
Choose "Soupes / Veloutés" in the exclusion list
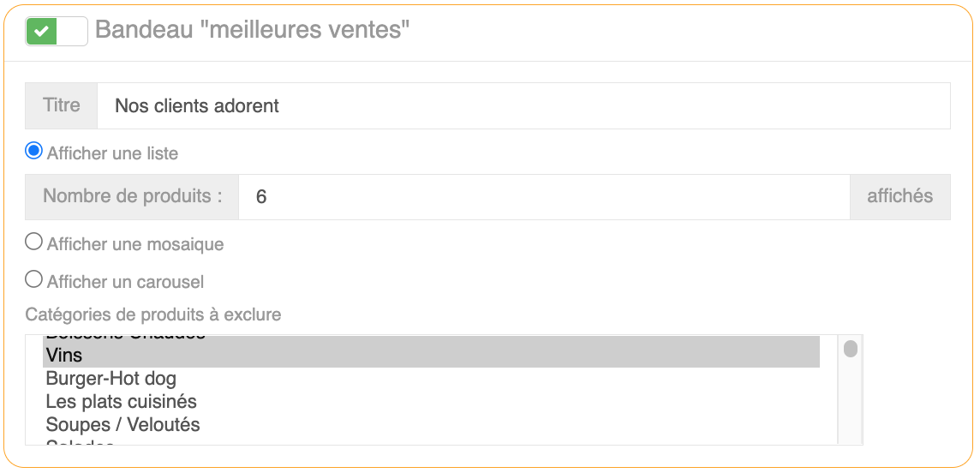tap(122, 424)
